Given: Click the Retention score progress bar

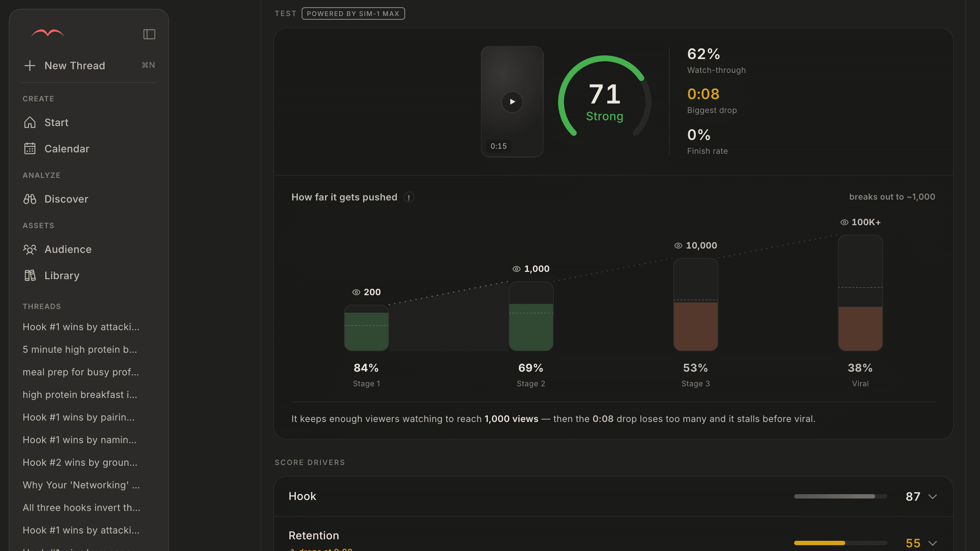Looking at the screenshot, I should coord(840,543).
